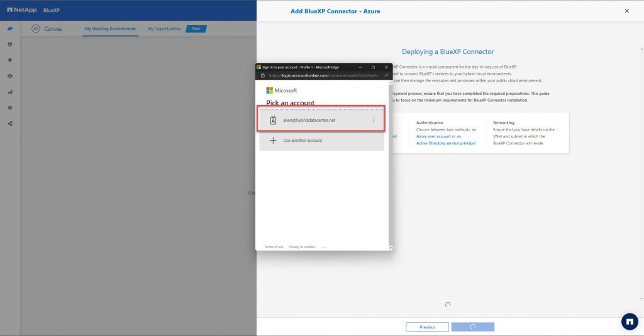Screen dimensions: 644x336
Task: Choose Use another account
Action: point(321,141)
